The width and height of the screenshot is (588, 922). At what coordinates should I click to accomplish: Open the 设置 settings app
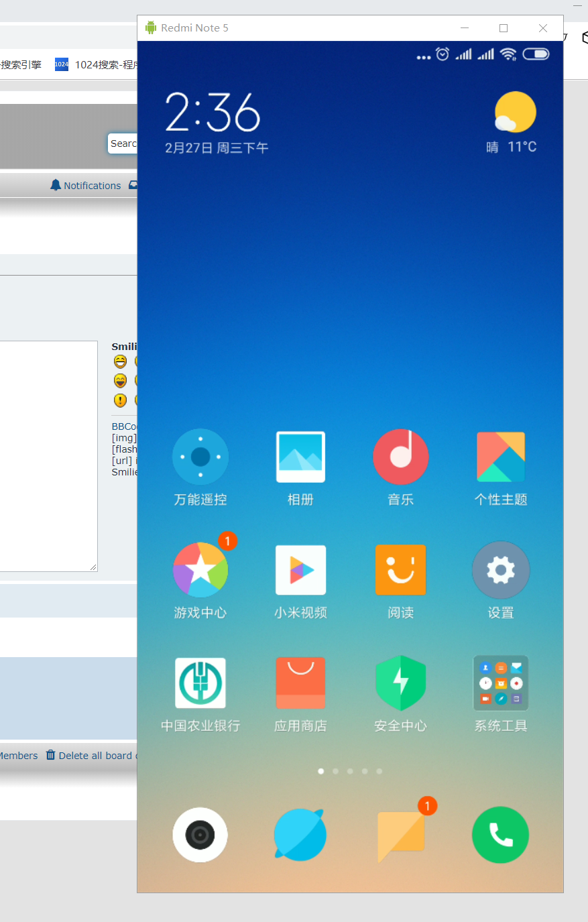point(501,570)
